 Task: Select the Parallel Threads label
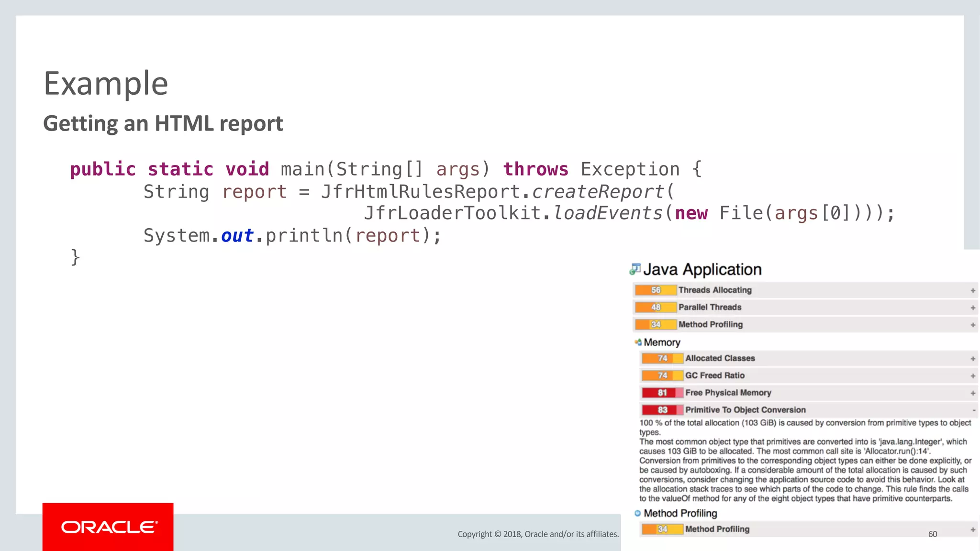(x=710, y=307)
